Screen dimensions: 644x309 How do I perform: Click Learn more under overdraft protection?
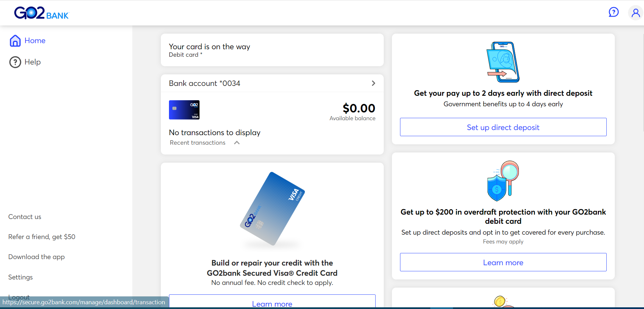pyautogui.click(x=503, y=262)
